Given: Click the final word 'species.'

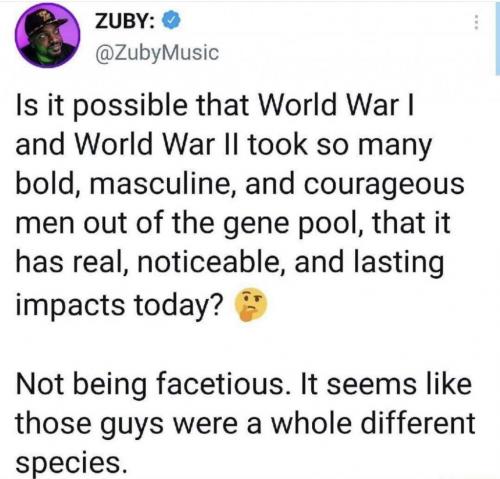Looking at the screenshot, I should tap(72, 463).
